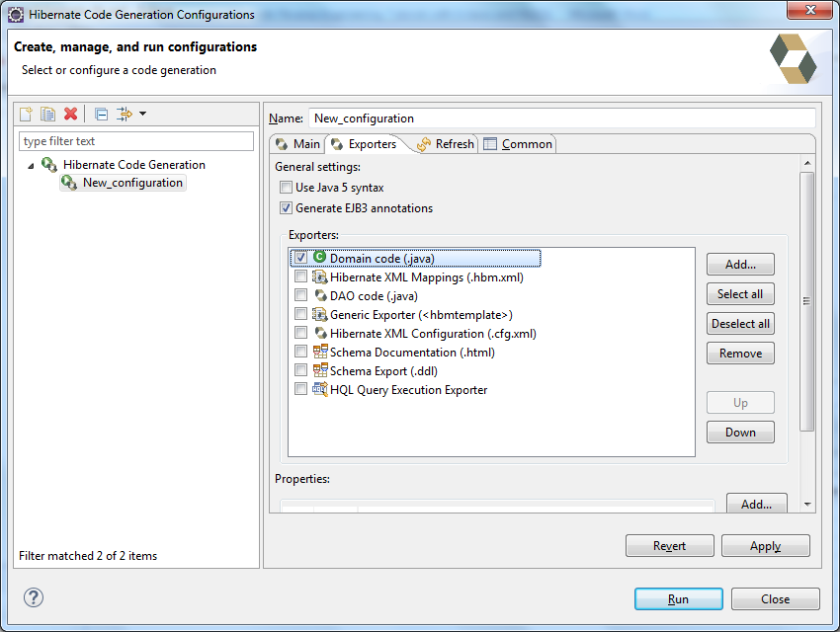Check Generic Exporter hbmtemplate box
Image resolution: width=840 pixels, height=632 pixels.
[300, 314]
